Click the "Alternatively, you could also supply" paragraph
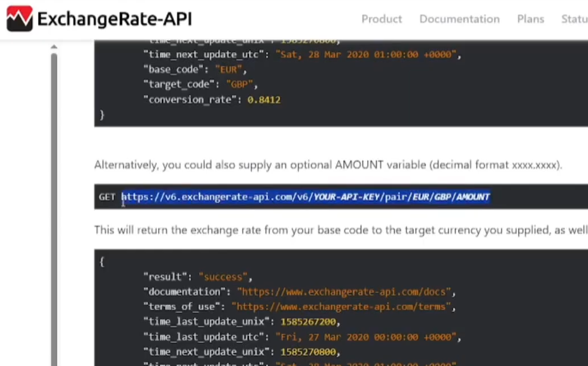Screen dimensions: 588x366 (328, 166)
